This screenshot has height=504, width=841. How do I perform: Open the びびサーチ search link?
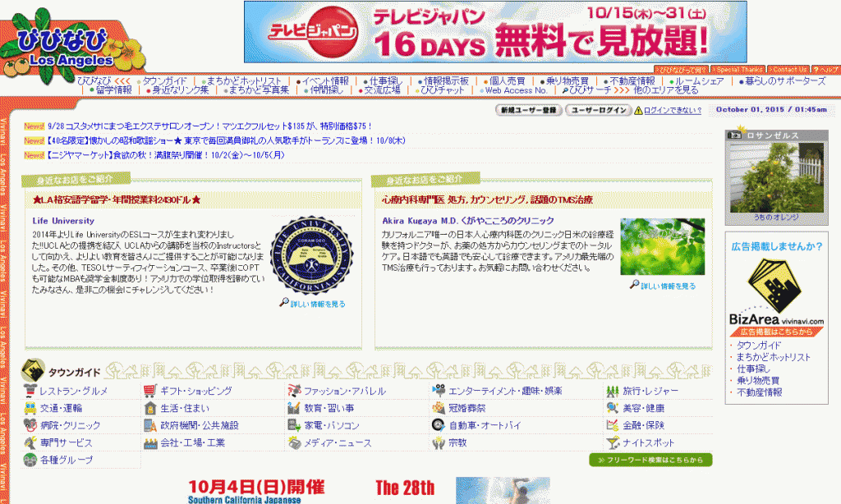pyautogui.click(x=590, y=90)
